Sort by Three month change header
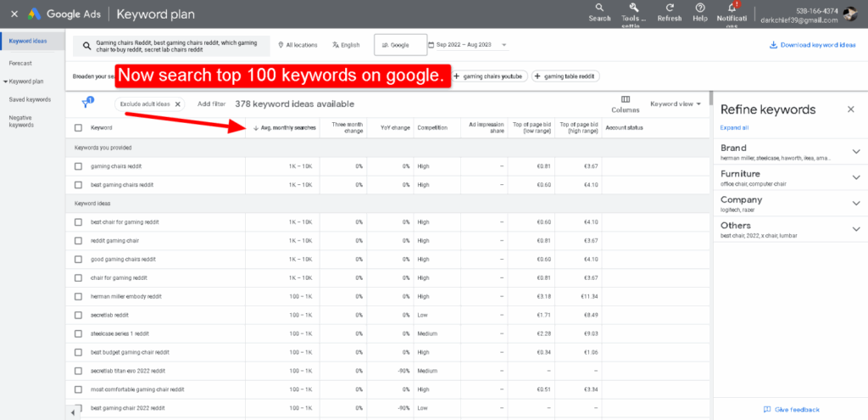Screen dimensions: 868x420 pyautogui.click(x=347, y=128)
